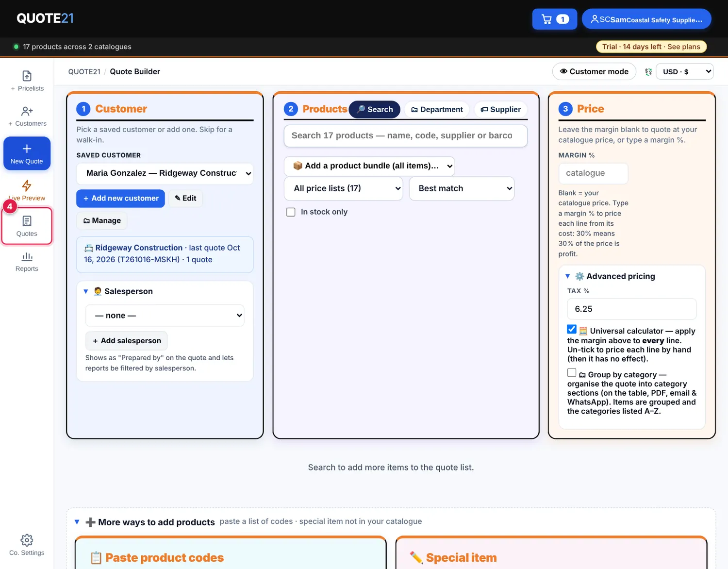
Task: Open the Customers sidebar icon
Action: (27, 117)
